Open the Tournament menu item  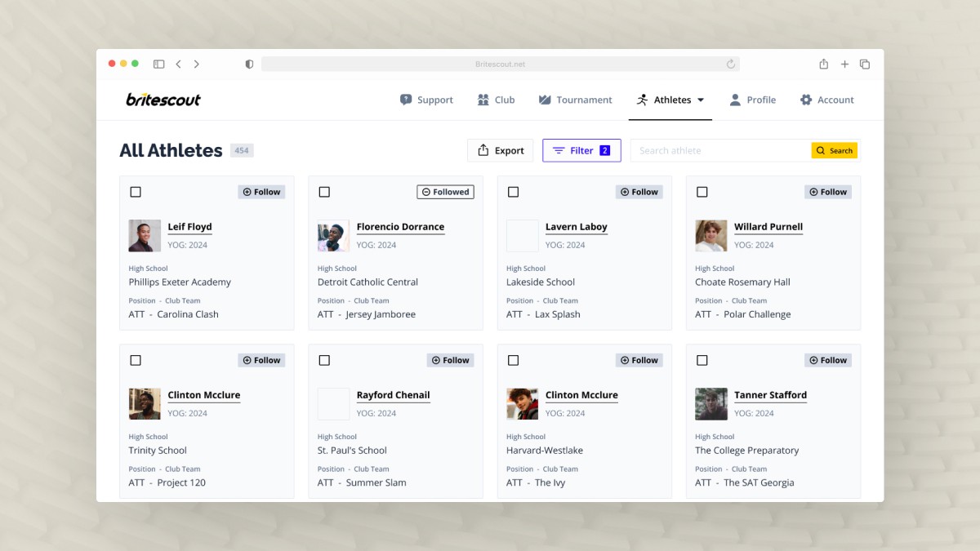click(x=575, y=100)
